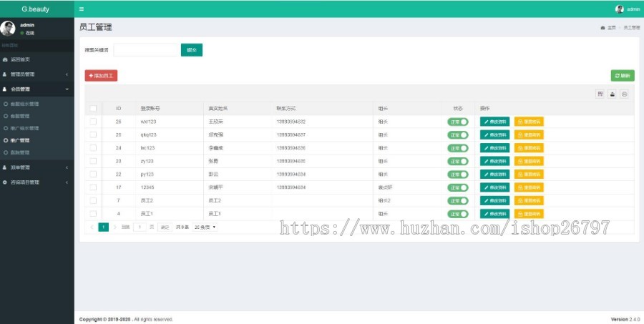This screenshot has width=644, height=324.
Task: Toggle status switch for wxr123
Action: [x=458, y=122]
